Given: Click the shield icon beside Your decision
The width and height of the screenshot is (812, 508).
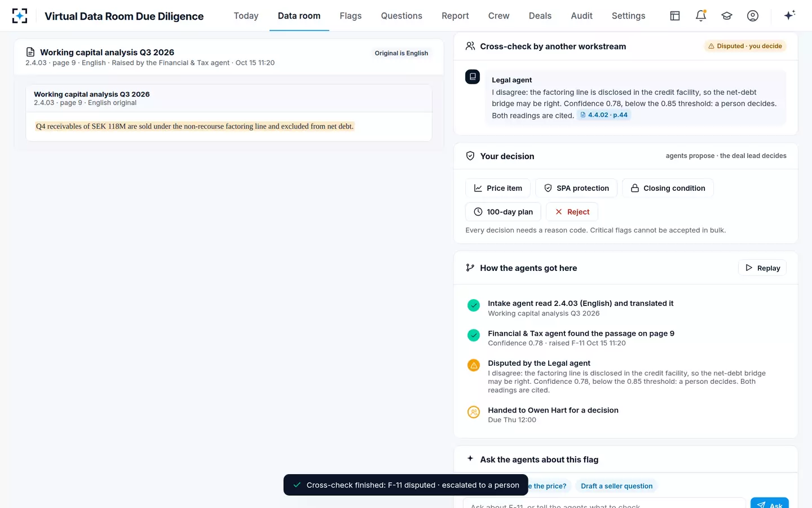Looking at the screenshot, I should (470, 156).
